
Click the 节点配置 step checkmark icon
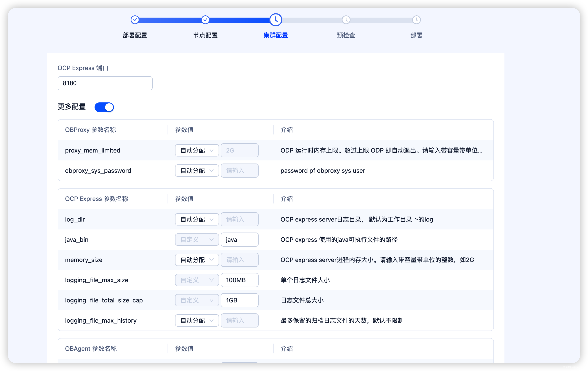[x=205, y=20]
